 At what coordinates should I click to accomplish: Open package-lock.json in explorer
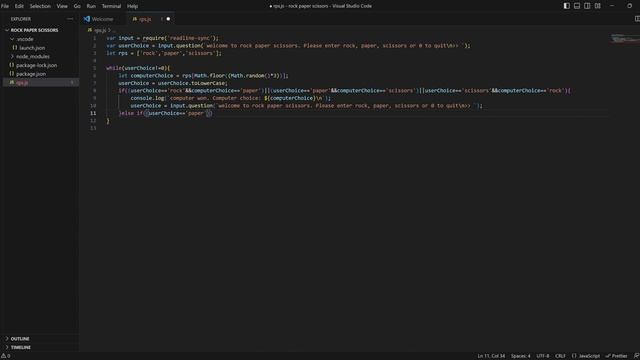click(x=36, y=65)
